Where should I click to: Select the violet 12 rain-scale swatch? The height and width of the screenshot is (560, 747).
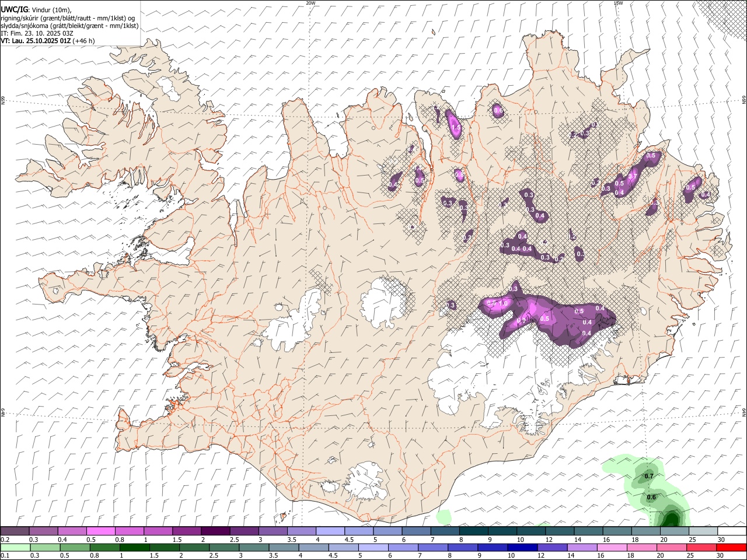[552, 548]
